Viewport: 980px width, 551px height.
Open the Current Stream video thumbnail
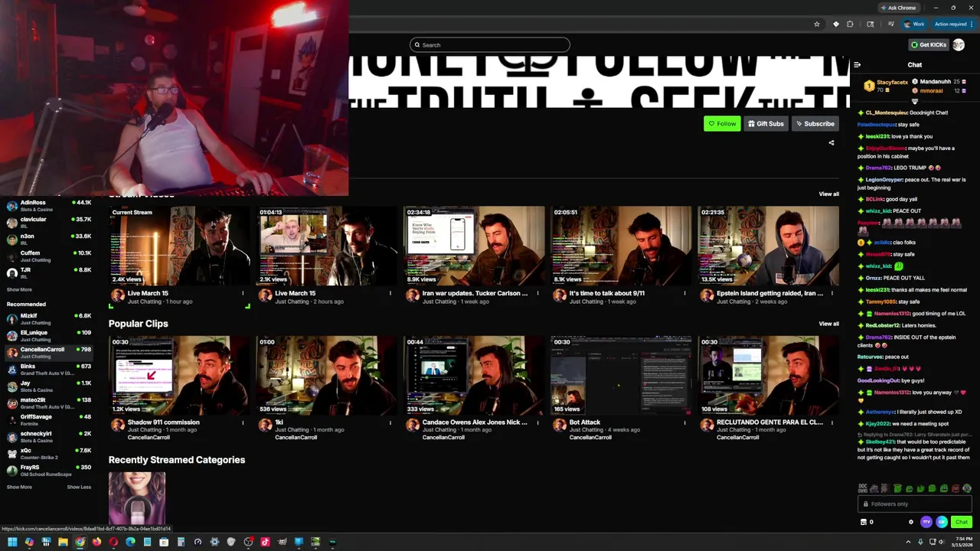(179, 246)
